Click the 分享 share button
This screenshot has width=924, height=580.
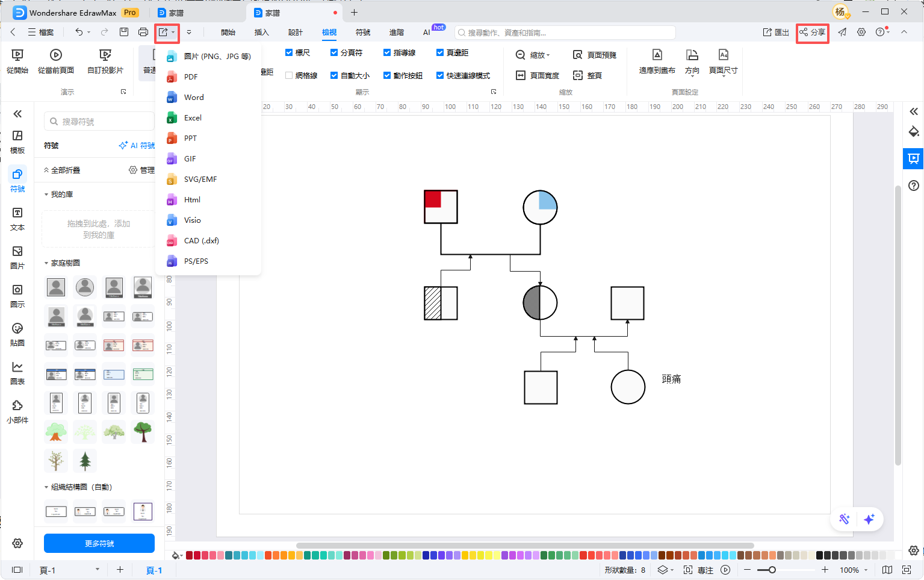[x=812, y=33]
